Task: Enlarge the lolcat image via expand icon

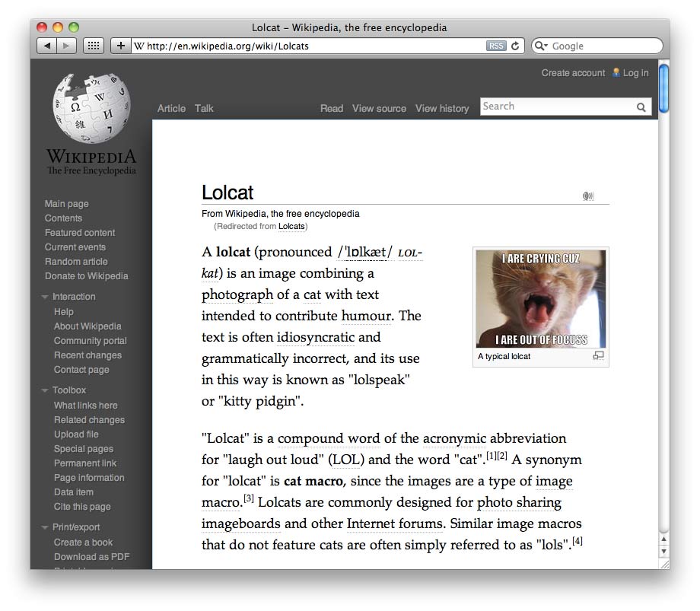Action: tap(599, 355)
